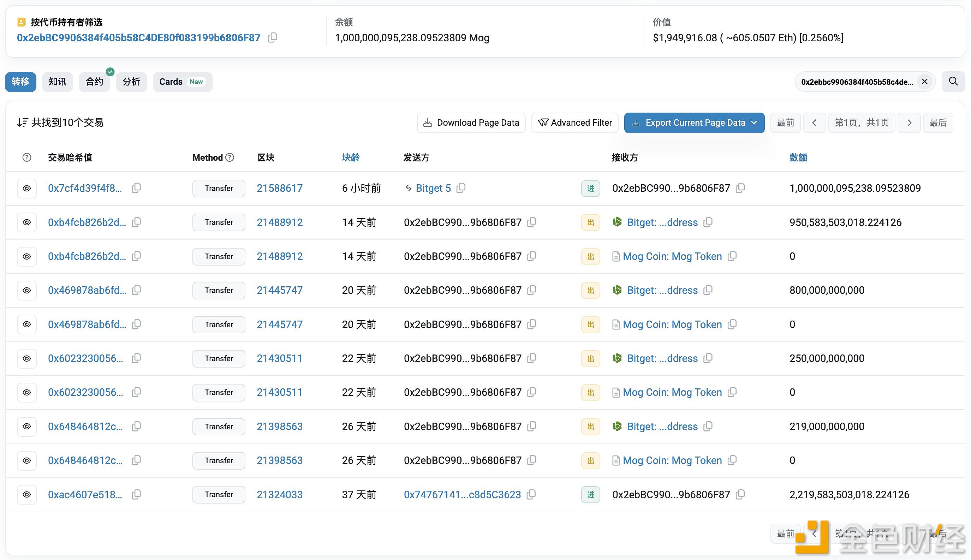Click Download Page Data
Screen dimensions: 971x560
click(471, 123)
